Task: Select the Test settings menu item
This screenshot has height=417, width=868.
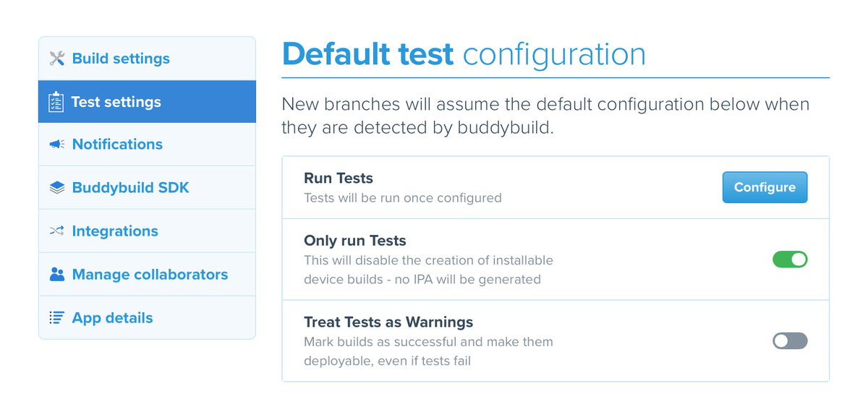Action: [147, 101]
